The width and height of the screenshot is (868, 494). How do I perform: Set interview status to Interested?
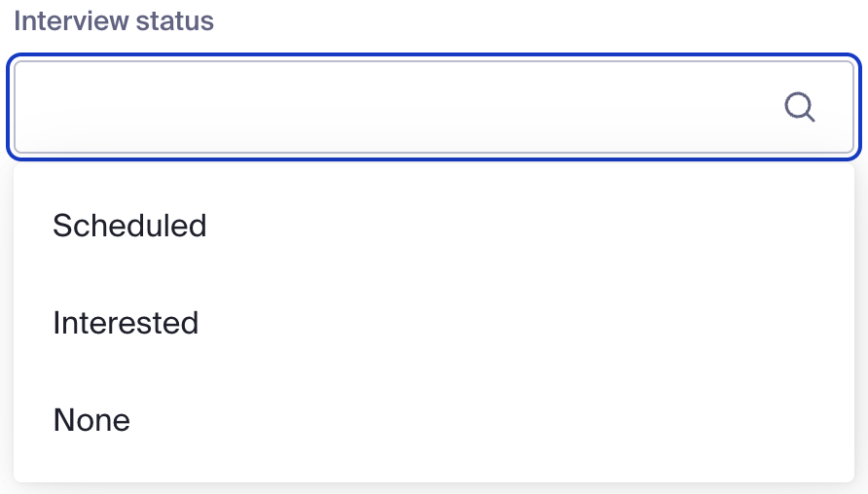(x=126, y=323)
